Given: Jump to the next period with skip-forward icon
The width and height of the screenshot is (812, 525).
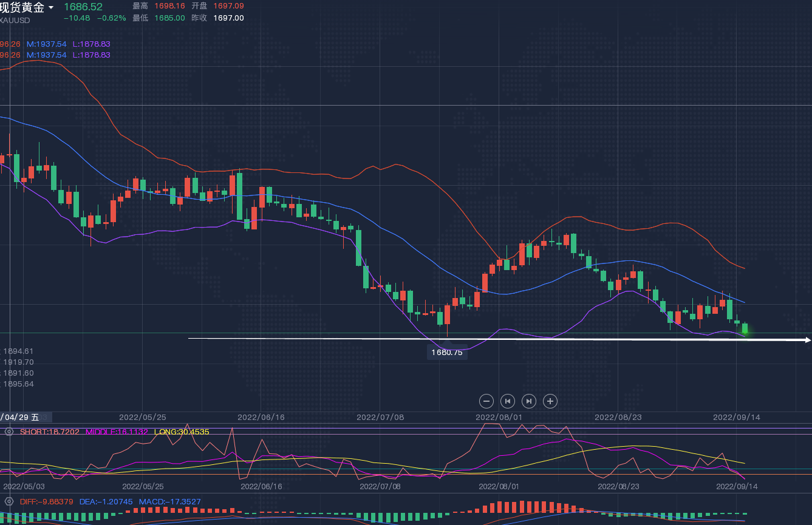Looking at the screenshot, I should pos(529,401).
